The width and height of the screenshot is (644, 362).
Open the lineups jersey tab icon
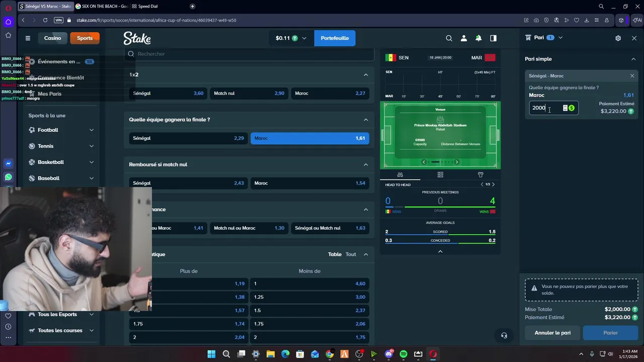[x=480, y=174]
